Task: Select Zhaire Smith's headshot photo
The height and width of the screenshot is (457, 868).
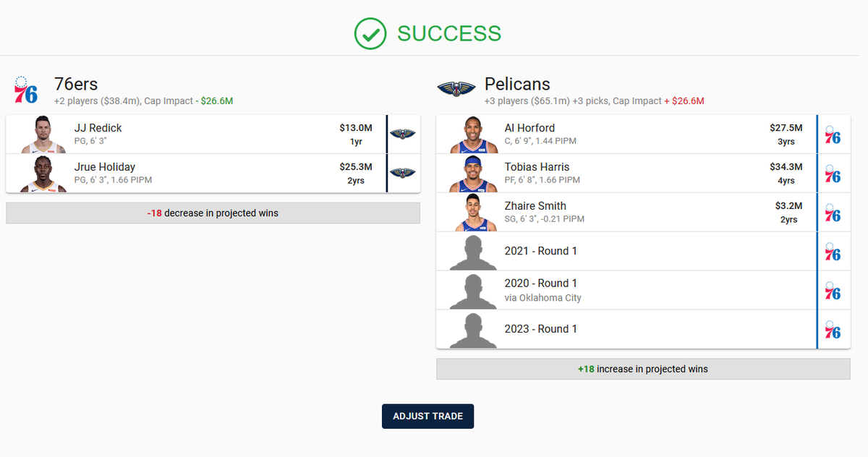Action: pos(473,213)
